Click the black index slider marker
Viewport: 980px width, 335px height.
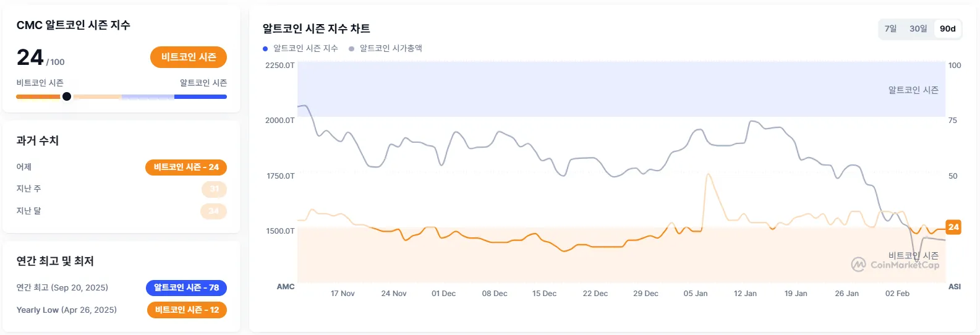pyautogui.click(x=67, y=96)
